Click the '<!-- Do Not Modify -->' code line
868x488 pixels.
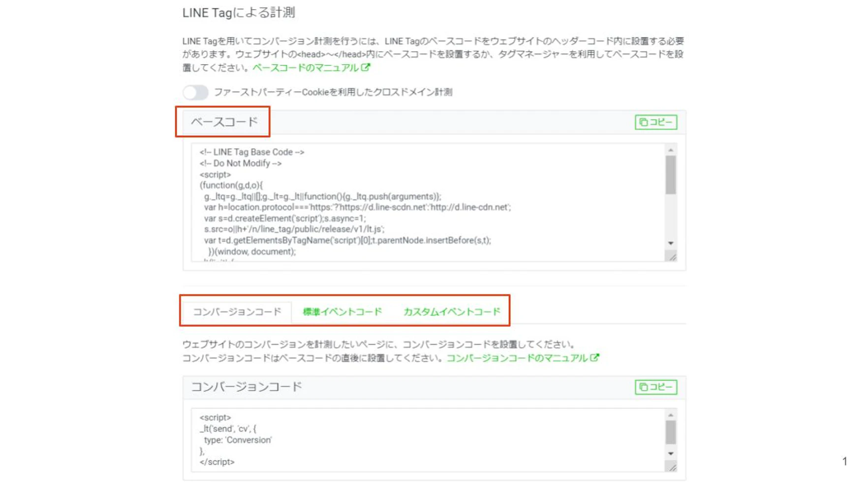[241, 163]
